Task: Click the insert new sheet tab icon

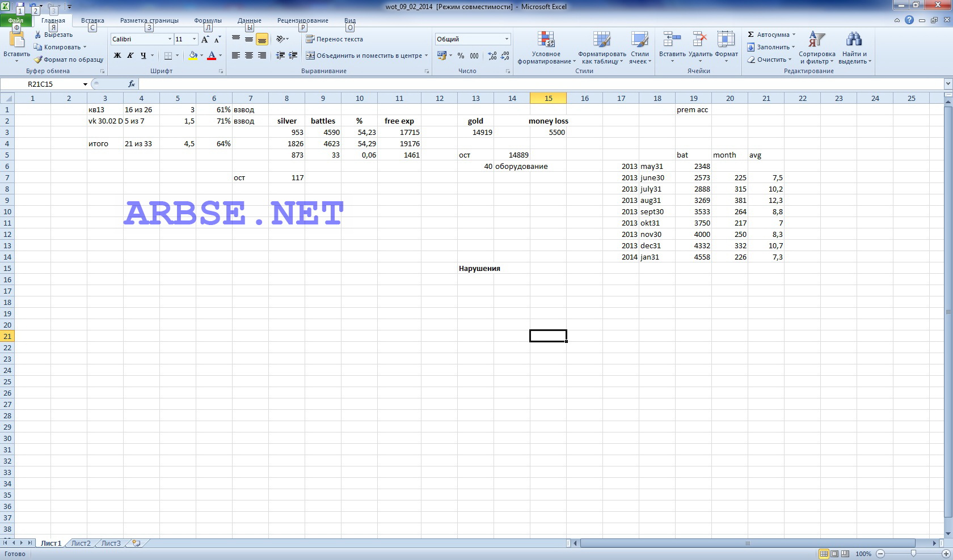Action: pos(136,543)
